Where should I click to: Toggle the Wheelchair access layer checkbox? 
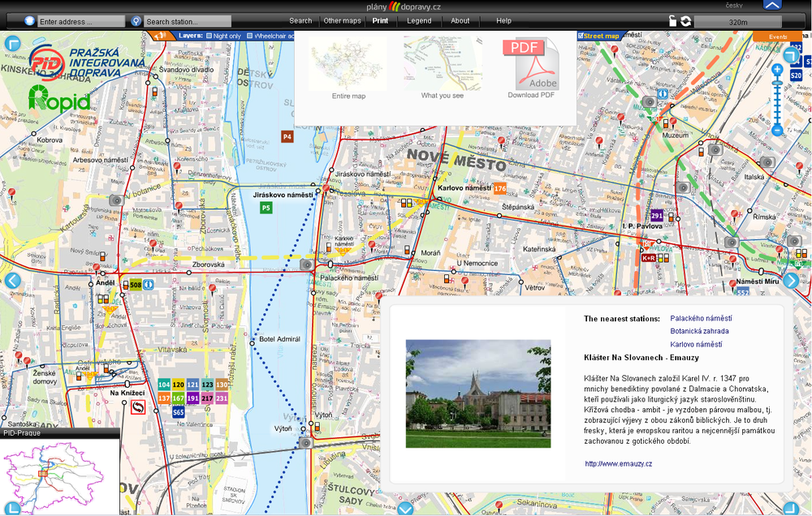pyautogui.click(x=250, y=37)
